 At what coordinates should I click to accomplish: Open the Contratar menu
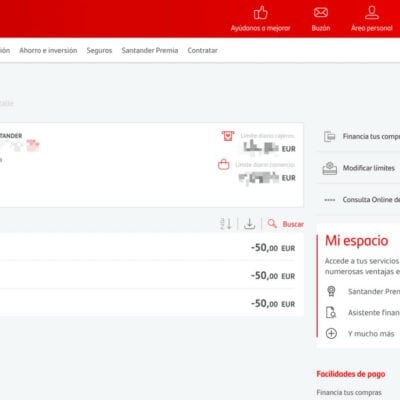[202, 50]
